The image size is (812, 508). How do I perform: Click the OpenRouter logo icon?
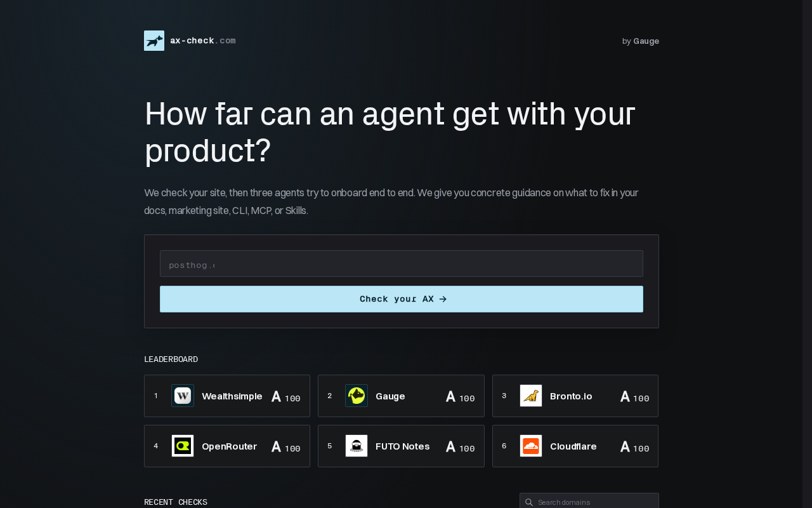[183, 446]
